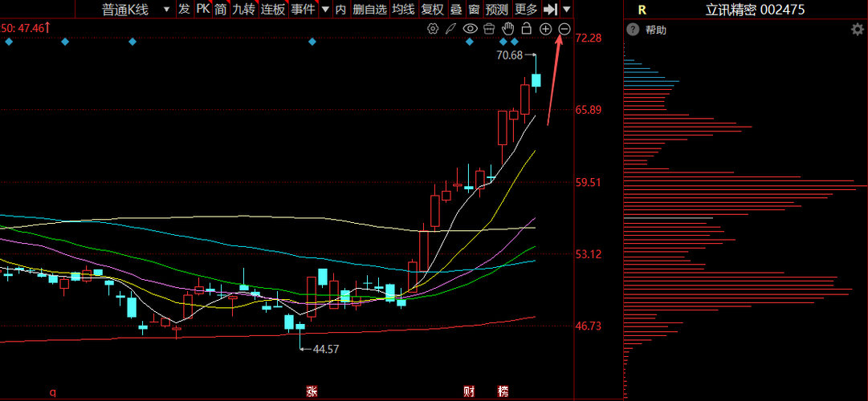The width and height of the screenshot is (868, 401).
Task: Open the 连板 toolbar item
Action: point(273,10)
